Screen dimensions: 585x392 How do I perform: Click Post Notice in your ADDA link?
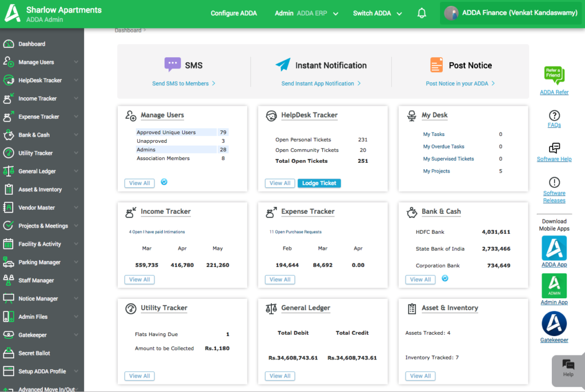coord(460,83)
